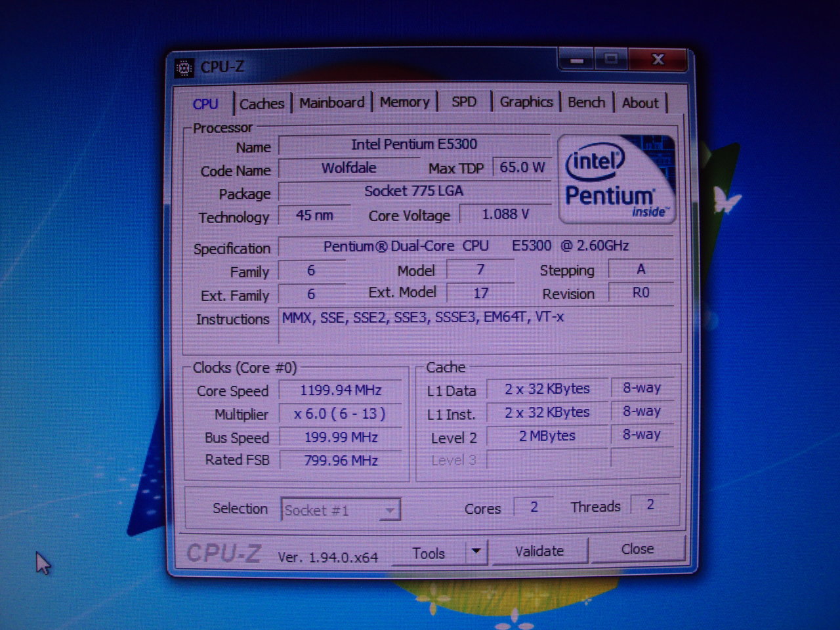Click the L1 Data 2 x 32 KBytes value
This screenshot has width=840, height=630.
pyautogui.click(x=547, y=389)
